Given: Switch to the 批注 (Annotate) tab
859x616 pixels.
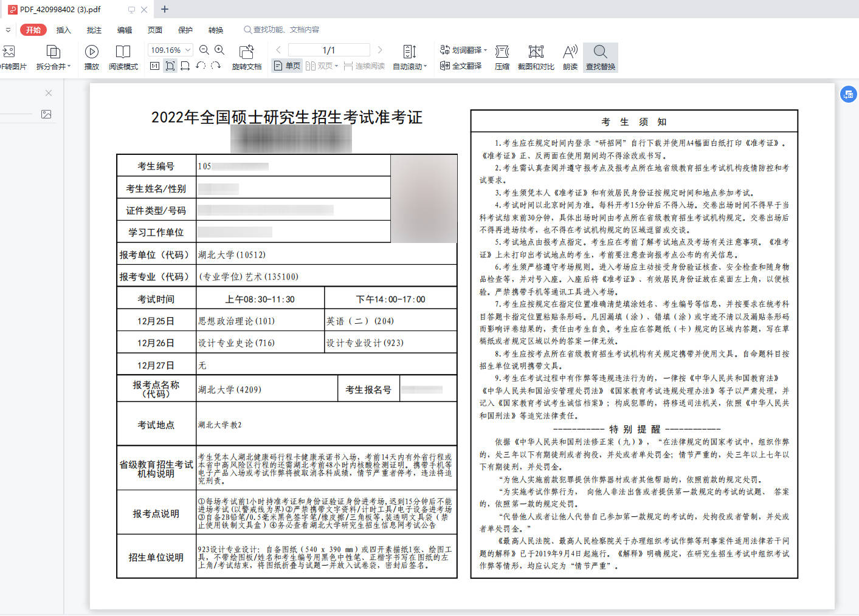Looking at the screenshot, I should pos(94,30).
